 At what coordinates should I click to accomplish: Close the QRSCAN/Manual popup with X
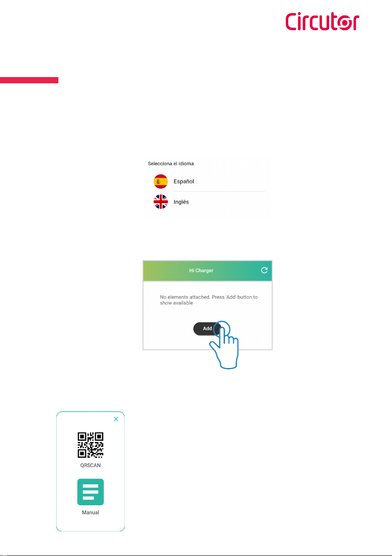point(116,419)
